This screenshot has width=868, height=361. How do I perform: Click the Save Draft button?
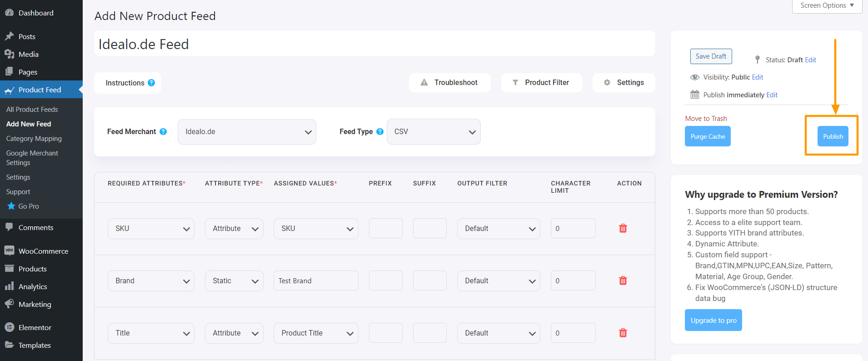711,56
